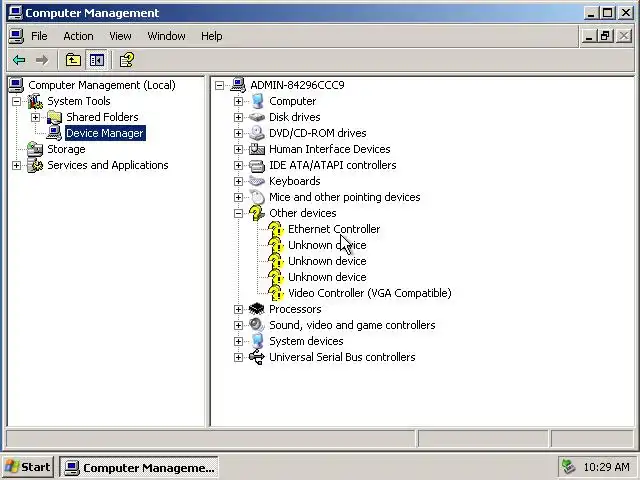The width and height of the screenshot is (640, 480).
Task: Open the Help menu
Action: pyautogui.click(x=212, y=36)
